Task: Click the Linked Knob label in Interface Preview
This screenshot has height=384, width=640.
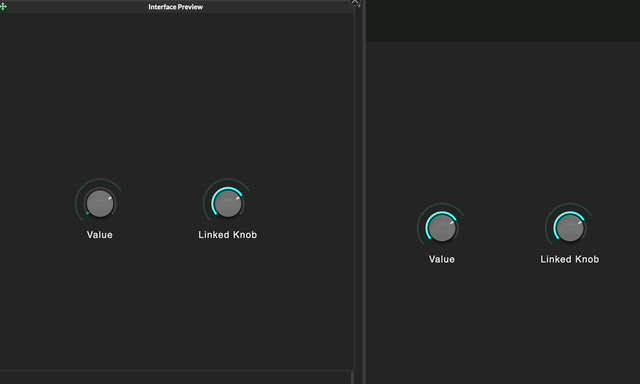Action: [228, 235]
